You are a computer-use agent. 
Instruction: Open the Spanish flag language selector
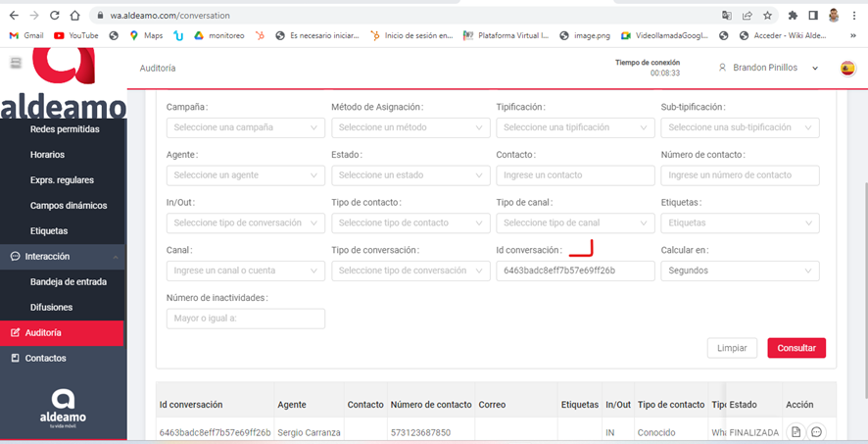[847, 68]
